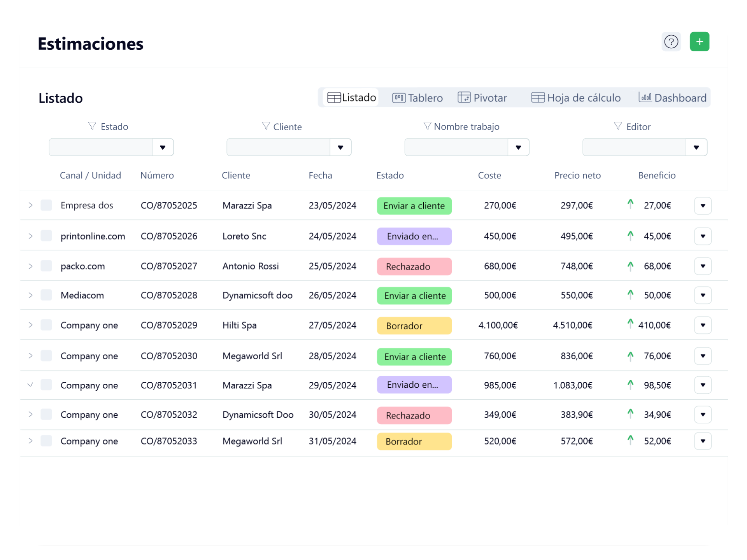The image size is (747, 560).
Task: Open the Estado filter dropdown
Action: [163, 147]
